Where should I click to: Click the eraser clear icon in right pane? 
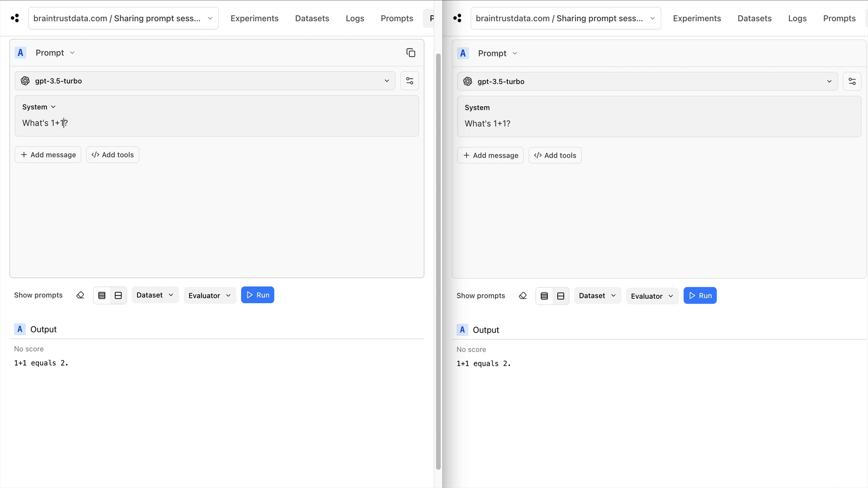click(x=523, y=296)
